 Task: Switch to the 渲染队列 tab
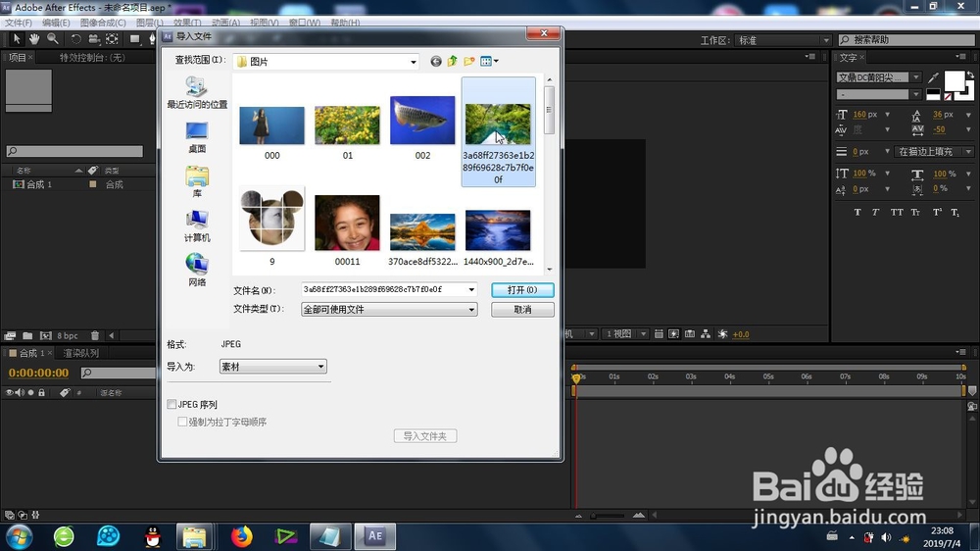click(x=80, y=353)
